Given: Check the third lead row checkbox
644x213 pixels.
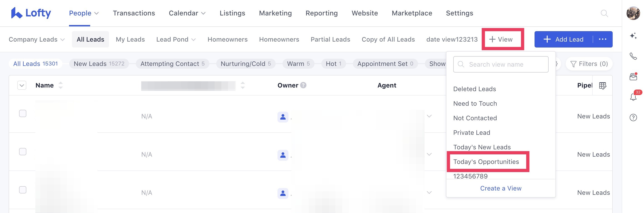Looking at the screenshot, I should pyautogui.click(x=23, y=190).
